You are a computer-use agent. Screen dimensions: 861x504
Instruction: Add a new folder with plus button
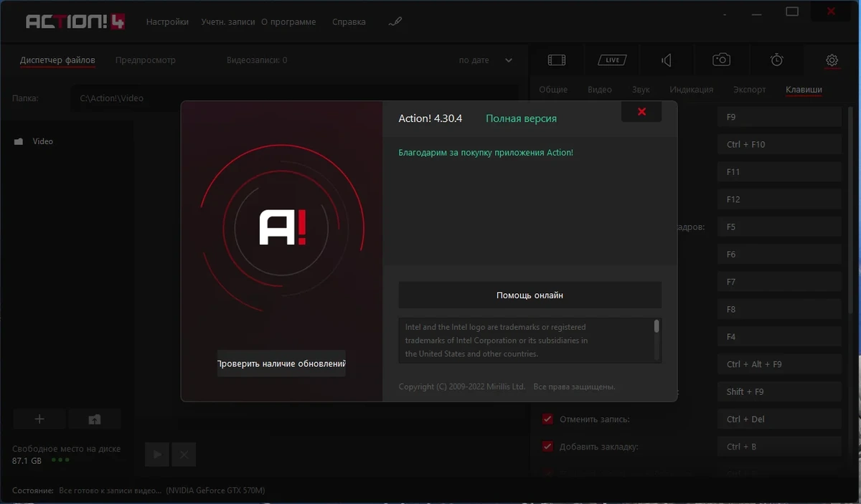click(x=39, y=419)
